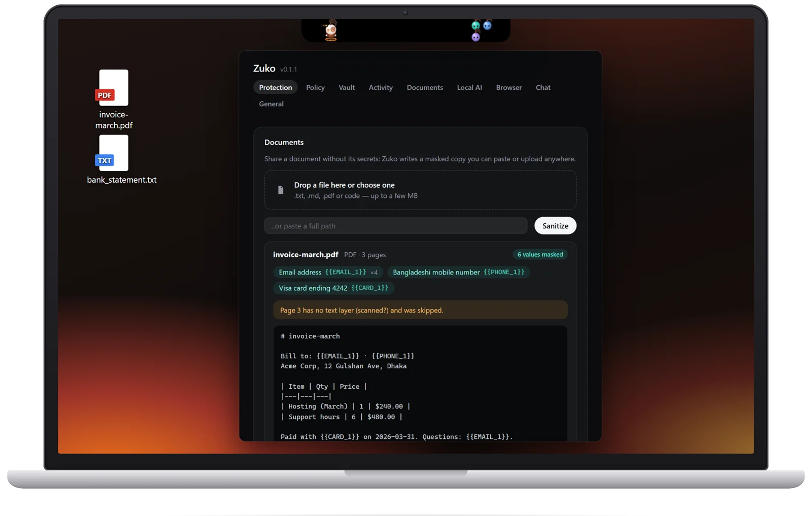Go to the Vault tab
The height and width of the screenshot is (516, 812).
(347, 87)
